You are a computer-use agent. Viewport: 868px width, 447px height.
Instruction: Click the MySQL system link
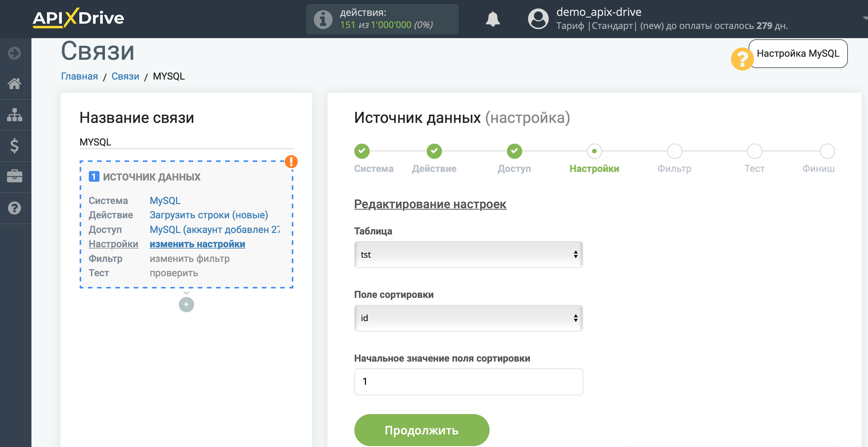click(x=165, y=201)
